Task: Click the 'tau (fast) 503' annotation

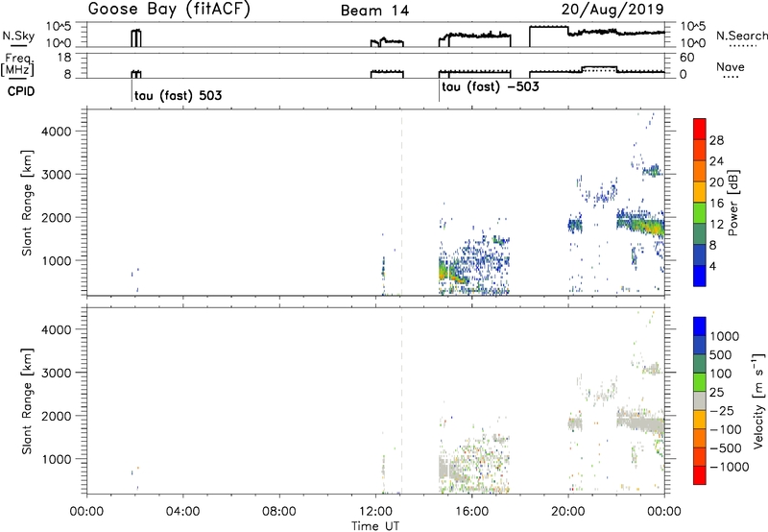Action: (178, 95)
